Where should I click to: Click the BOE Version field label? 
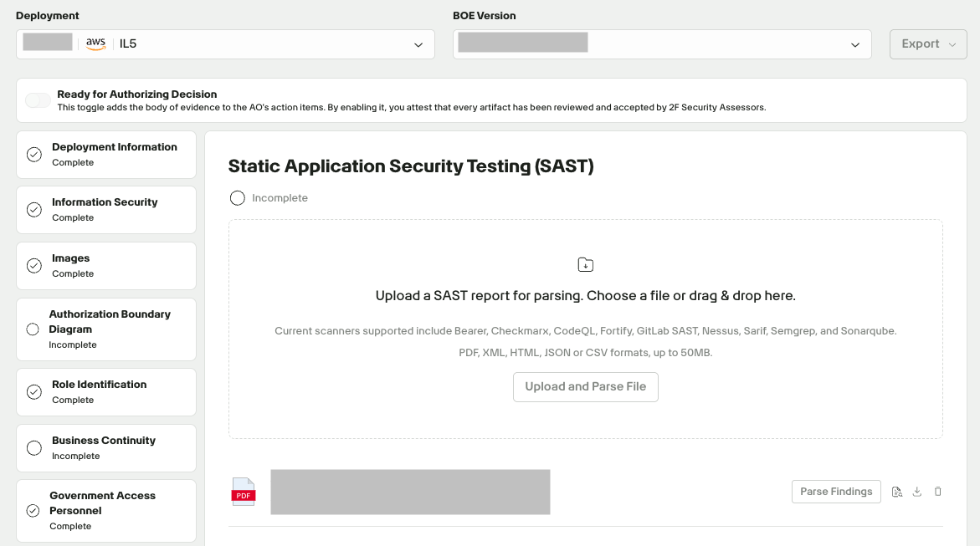(485, 16)
